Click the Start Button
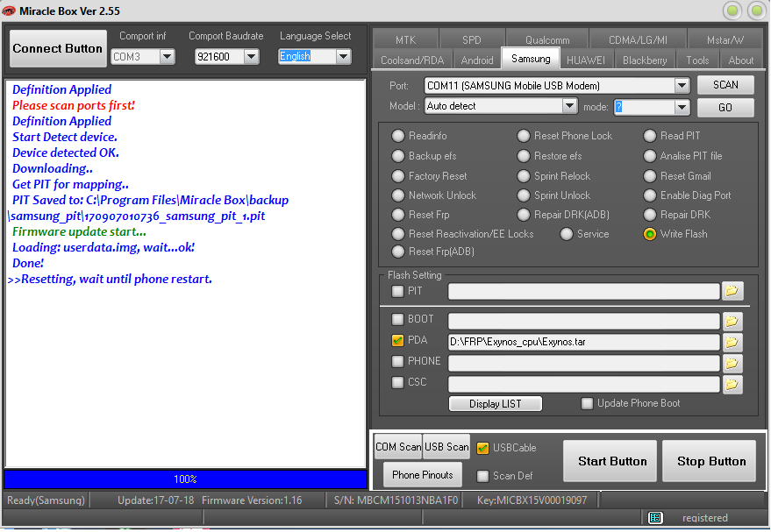 point(610,461)
